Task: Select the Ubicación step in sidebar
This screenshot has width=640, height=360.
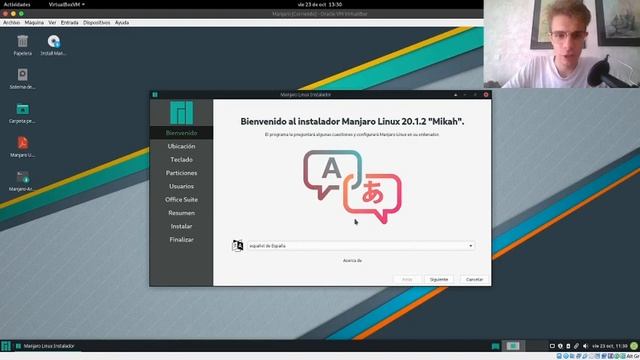Action: pyautogui.click(x=182, y=146)
